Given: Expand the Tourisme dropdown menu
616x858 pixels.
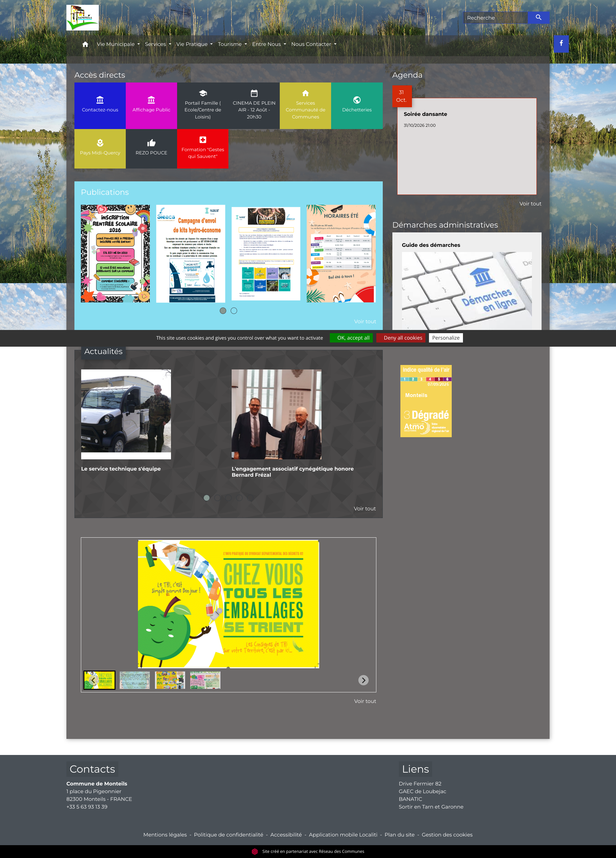Looking at the screenshot, I should point(232,44).
